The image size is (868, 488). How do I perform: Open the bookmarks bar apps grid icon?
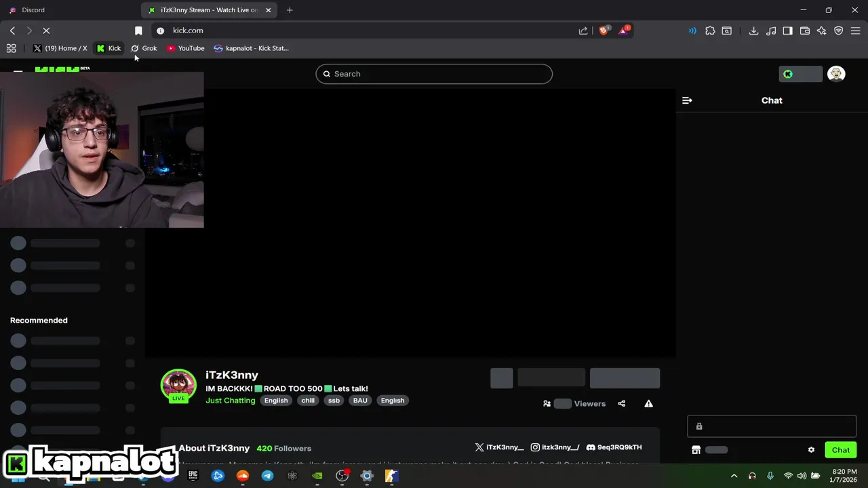point(11,48)
